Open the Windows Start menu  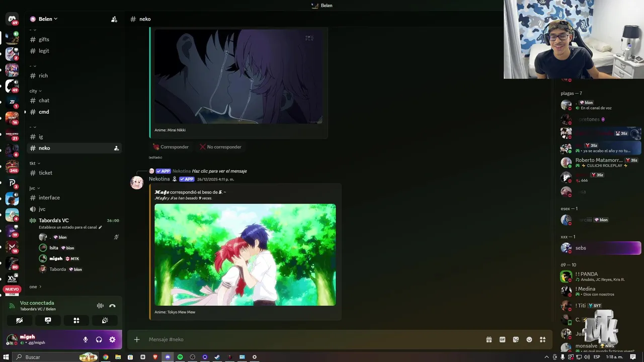coord(7,357)
